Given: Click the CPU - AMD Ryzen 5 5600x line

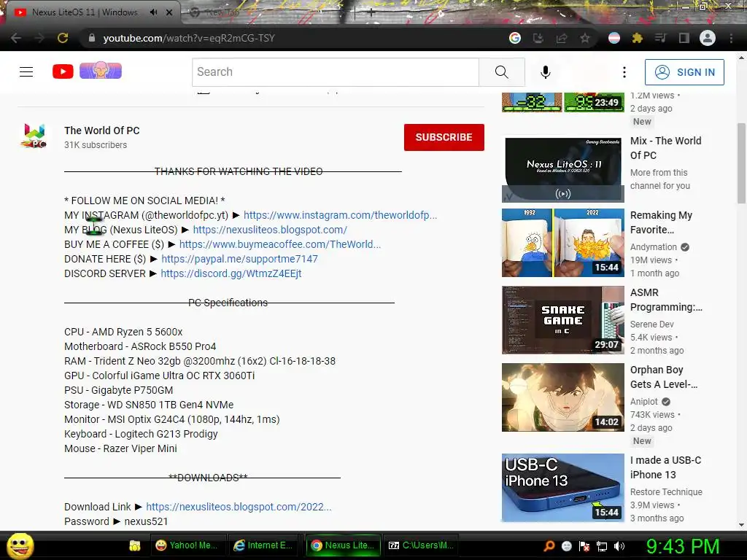Looking at the screenshot, I should (x=123, y=332).
